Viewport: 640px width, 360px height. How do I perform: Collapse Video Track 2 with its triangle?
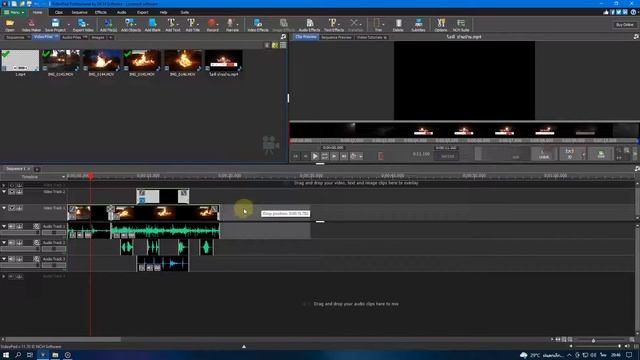coord(4,191)
